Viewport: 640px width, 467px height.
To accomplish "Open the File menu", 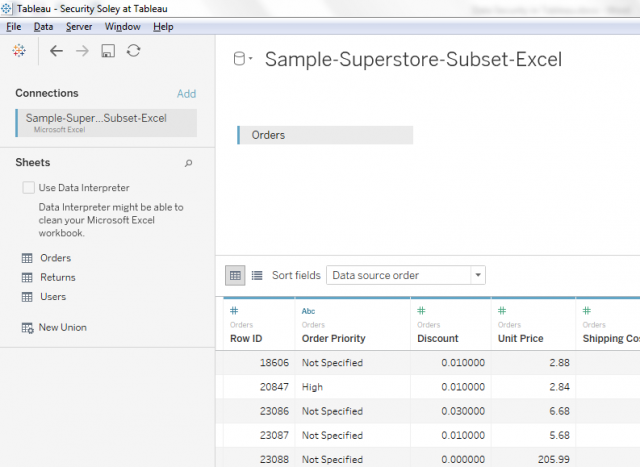I will coord(13,27).
